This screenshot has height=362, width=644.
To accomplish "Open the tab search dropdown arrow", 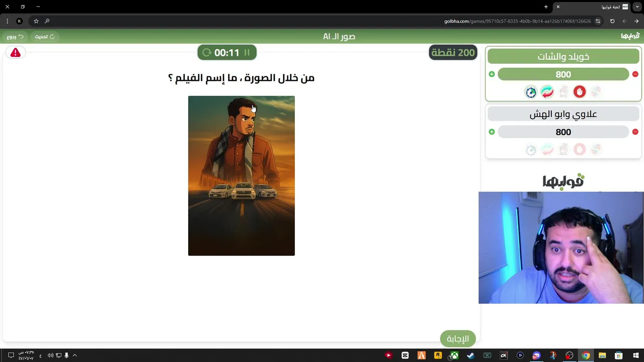I will (x=637, y=7).
